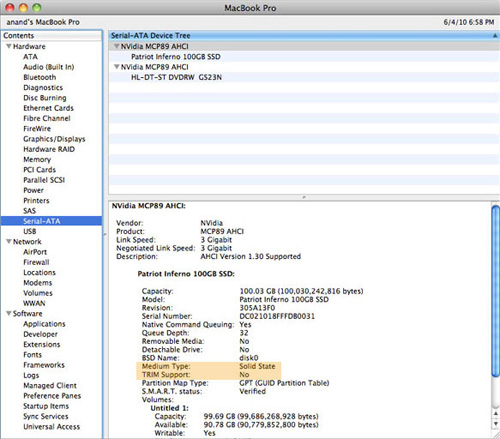The height and width of the screenshot is (439, 500).
Task: Show Memory information
Action: (37, 160)
